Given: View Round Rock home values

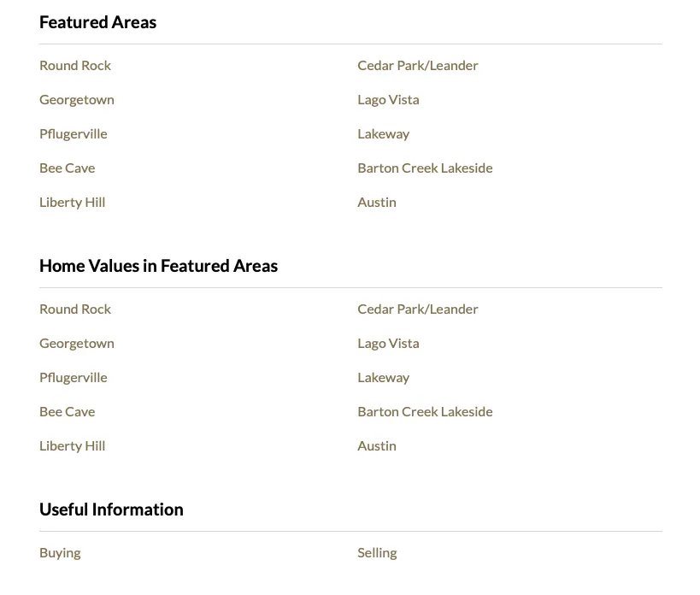Looking at the screenshot, I should (x=75, y=309).
